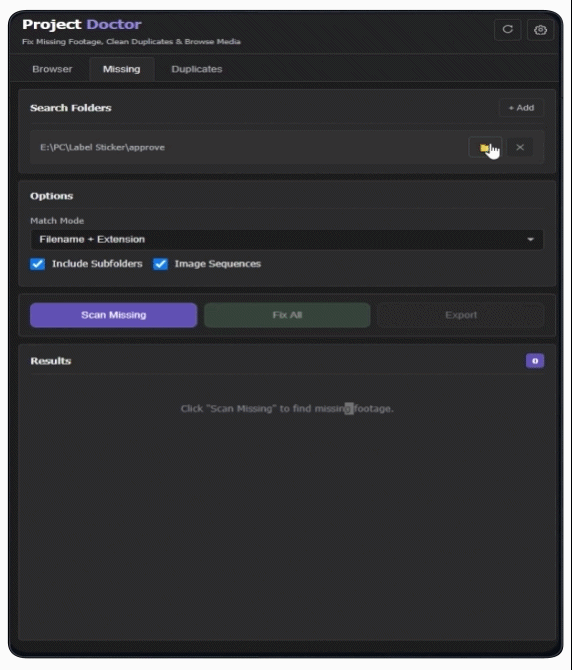Switch to the Duplicates tab
This screenshot has height=670, width=572.
pos(197,69)
